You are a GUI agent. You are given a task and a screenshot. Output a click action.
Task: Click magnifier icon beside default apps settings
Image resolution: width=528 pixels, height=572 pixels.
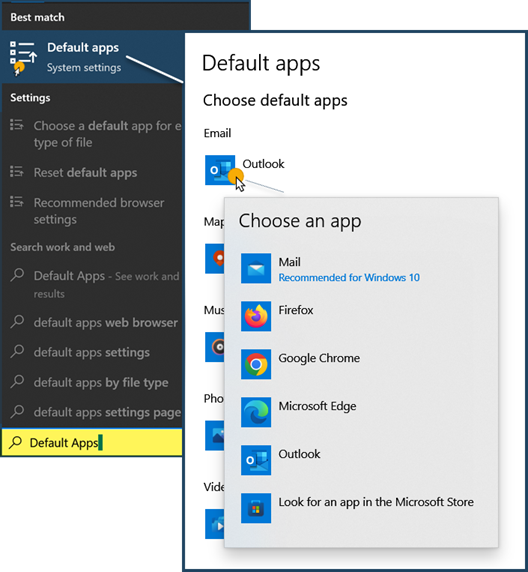[x=17, y=351]
